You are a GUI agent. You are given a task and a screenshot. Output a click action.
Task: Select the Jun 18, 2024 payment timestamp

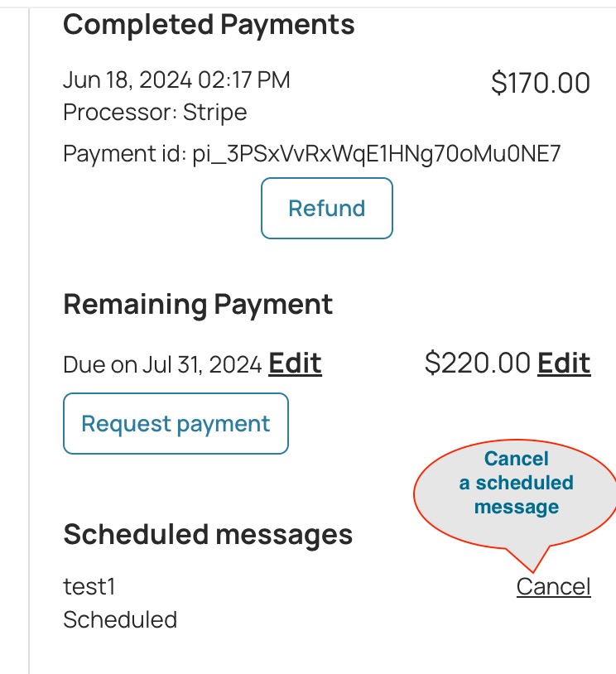pos(176,80)
